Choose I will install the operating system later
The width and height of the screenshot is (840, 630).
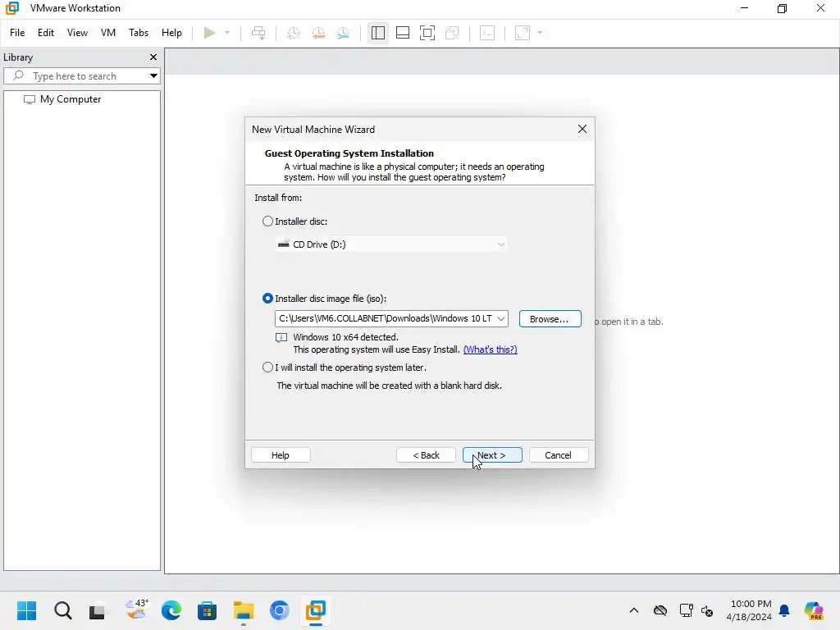(x=267, y=367)
